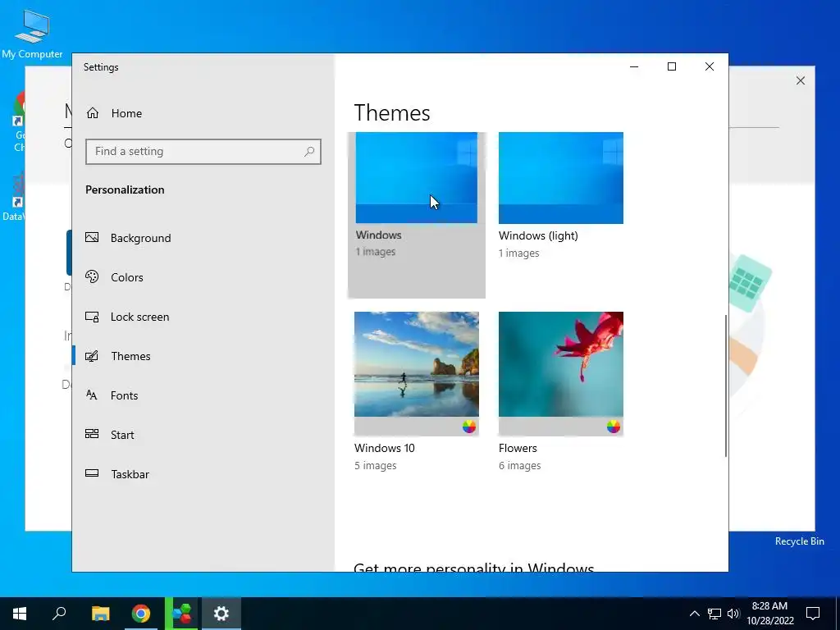Image resolution: width=840 pixels, height=630 pixels.
Task: Open the notification center icon
Action: [x=813, y=614]
